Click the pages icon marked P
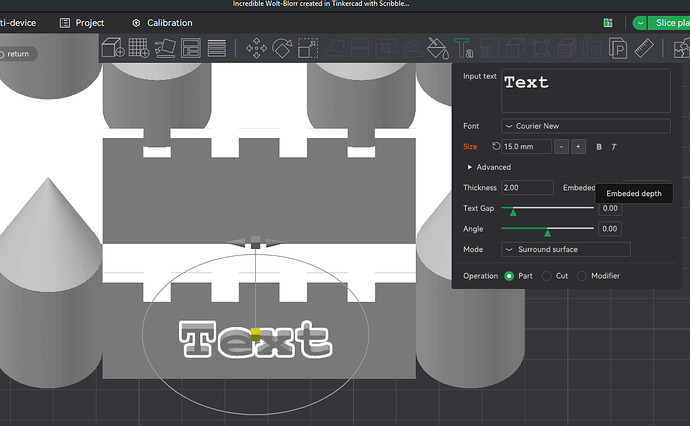 [618, 48]
